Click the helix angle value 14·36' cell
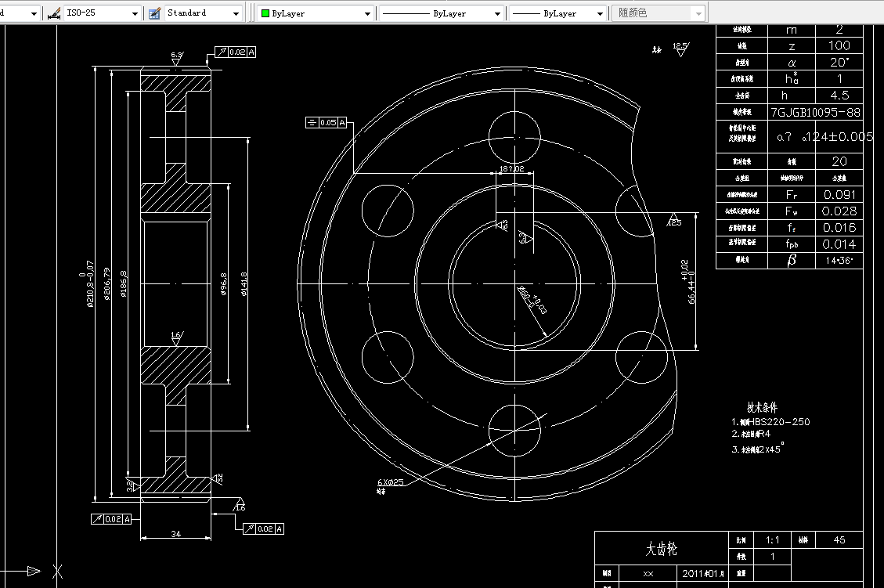The width and height of the screenshot is (884, 588). [839, 261]
